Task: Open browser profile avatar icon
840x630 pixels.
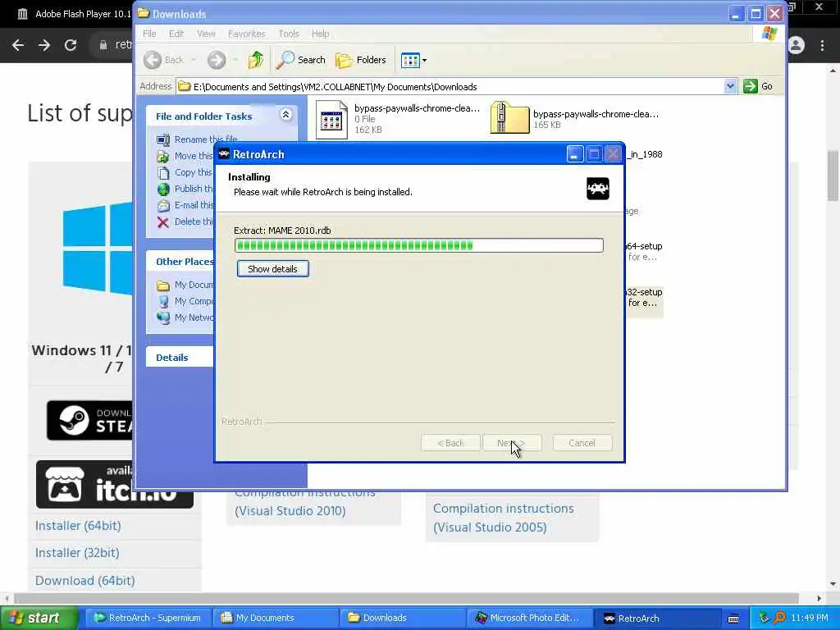Action: tap(796, 45)
